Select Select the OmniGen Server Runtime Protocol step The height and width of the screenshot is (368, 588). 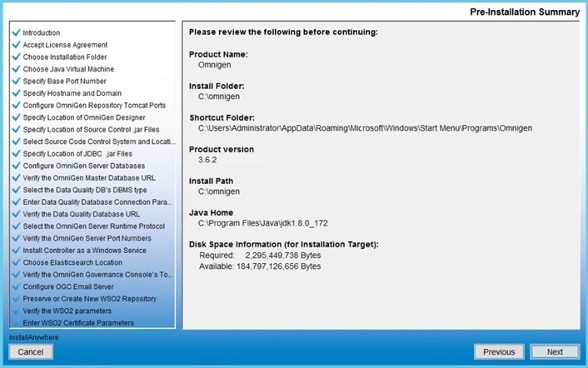[94, 226]
